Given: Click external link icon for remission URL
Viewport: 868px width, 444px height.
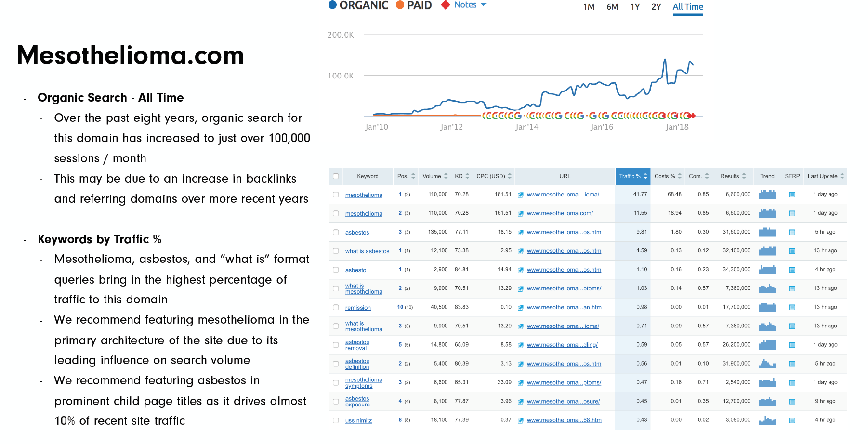Looking at the screenshot, I should tap(521, 308).
